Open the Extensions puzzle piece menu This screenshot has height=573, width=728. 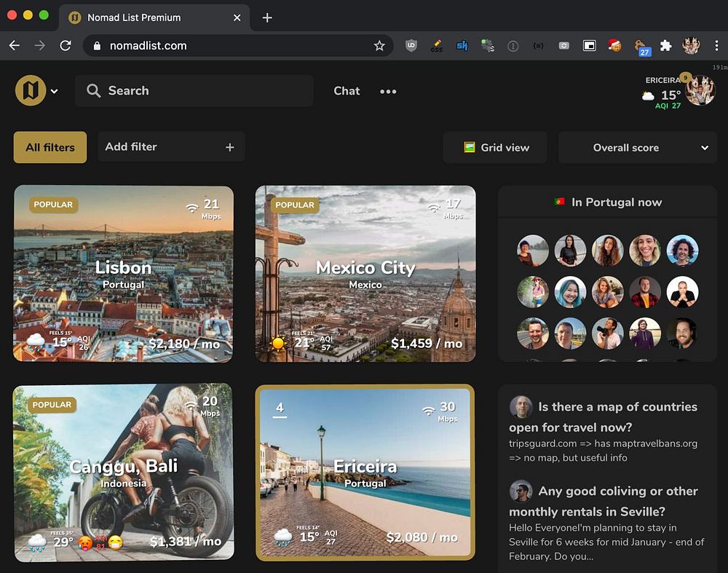(x=666, y=46)
